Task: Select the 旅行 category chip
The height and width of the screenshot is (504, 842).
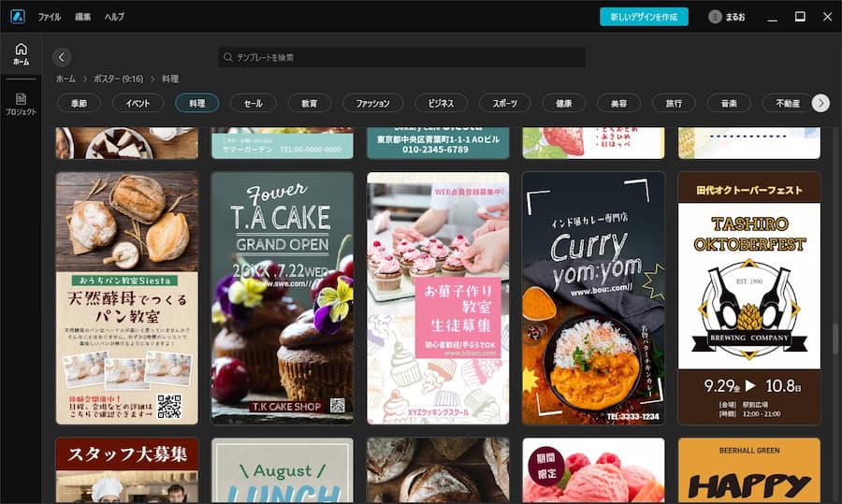Action: coord(674,103)
